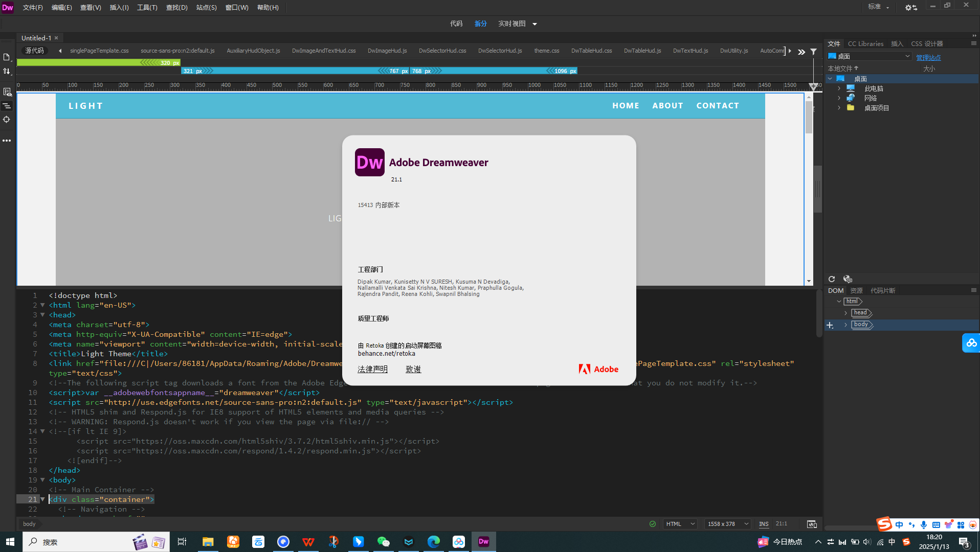Open the 插入(I) menu

[x=119, y=8]
